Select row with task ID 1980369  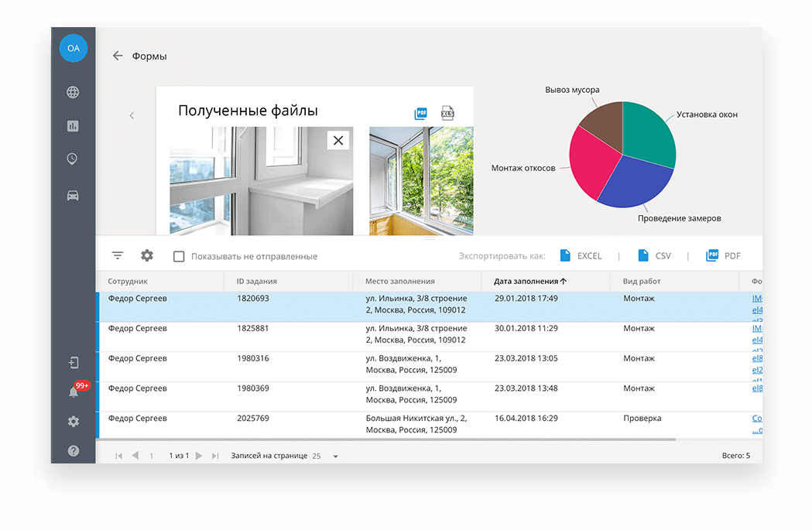pos(429,396)
